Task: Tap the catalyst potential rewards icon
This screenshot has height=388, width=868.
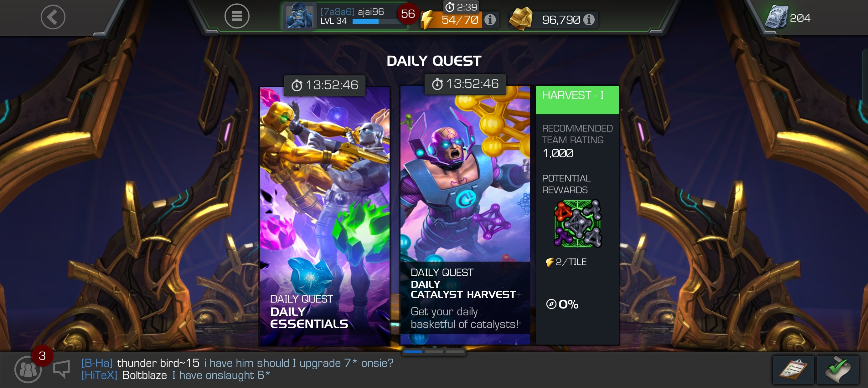Action: click(577, 224)
